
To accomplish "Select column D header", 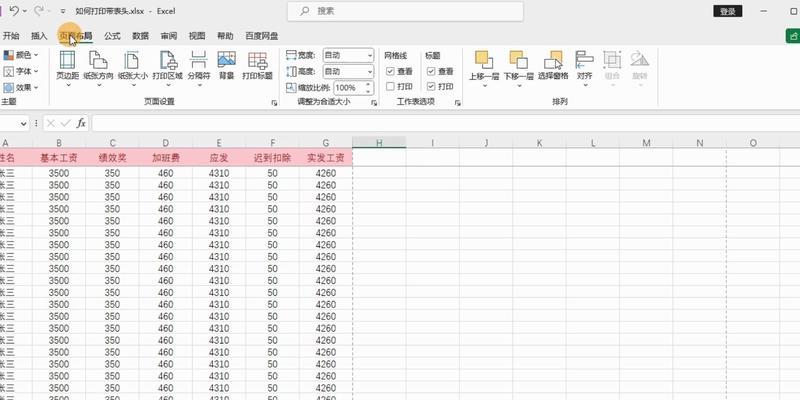I will pyautogui.click(x=166, y=143).
